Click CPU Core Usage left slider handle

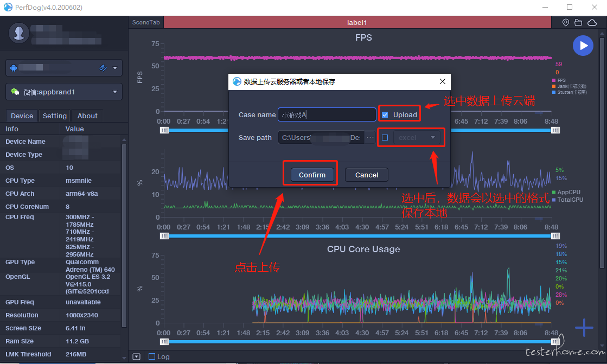(x=164, y=342)
